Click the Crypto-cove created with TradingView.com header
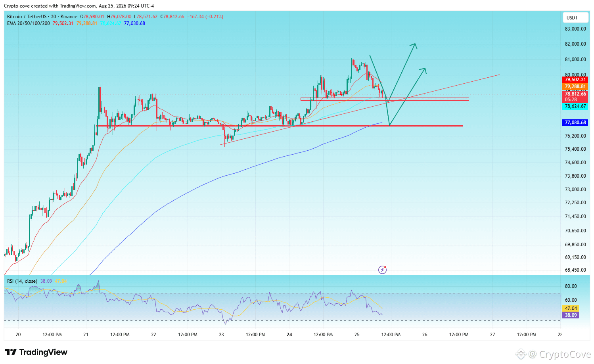The width and height of the screenshot is (594, 364). 79,6
